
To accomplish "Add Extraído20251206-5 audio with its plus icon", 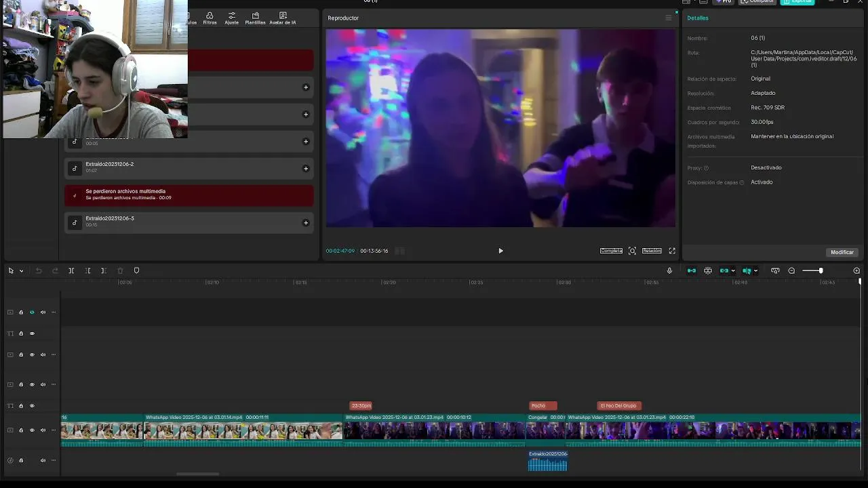I will click(306, 222).
